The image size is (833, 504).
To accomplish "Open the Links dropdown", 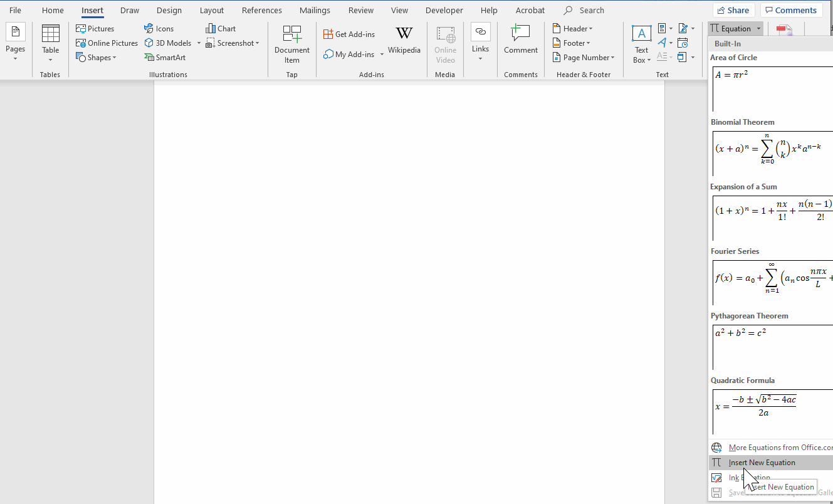I will (x=480, y=40).
